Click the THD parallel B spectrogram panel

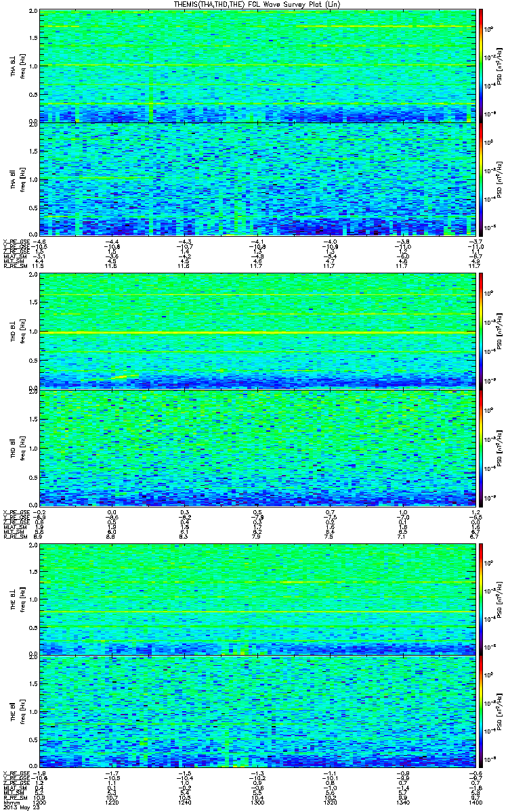coord(257,447)
